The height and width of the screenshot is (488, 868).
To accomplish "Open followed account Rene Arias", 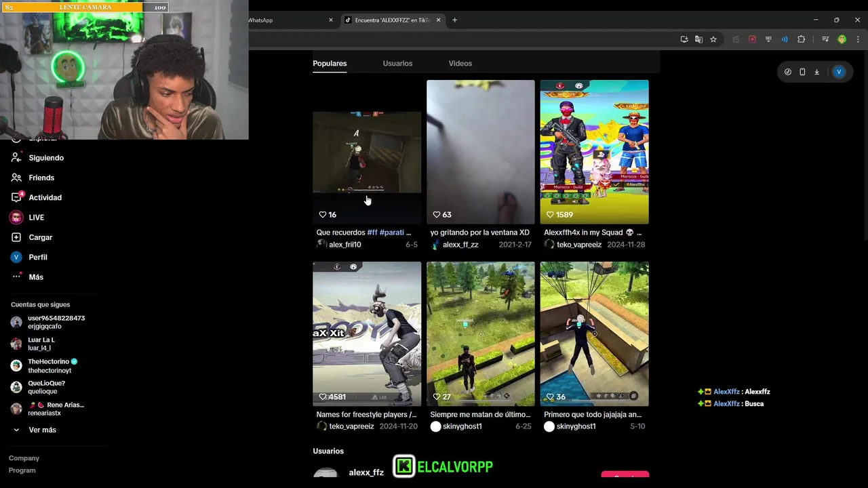I will [x=47, y=409].
